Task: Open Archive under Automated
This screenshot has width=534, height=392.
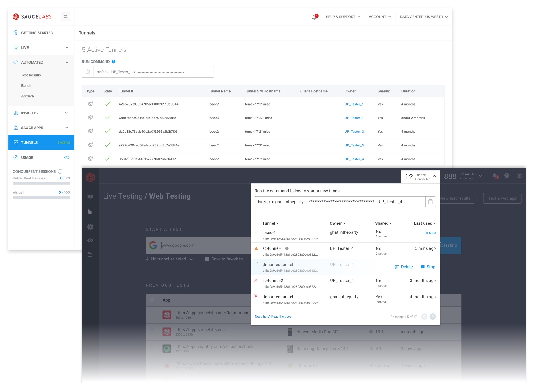Action: 27,96
